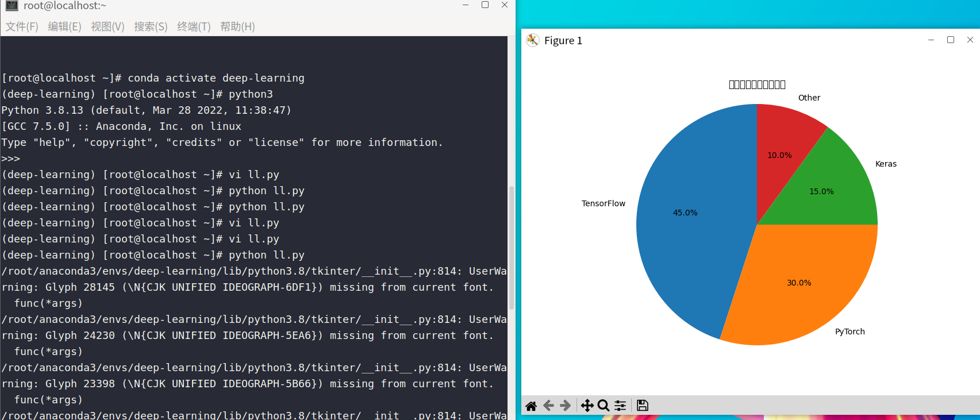Maximize the Figure 1 window
Viewport: 980px width, 420px height.
pyautogui.click(x=951, y=40)
